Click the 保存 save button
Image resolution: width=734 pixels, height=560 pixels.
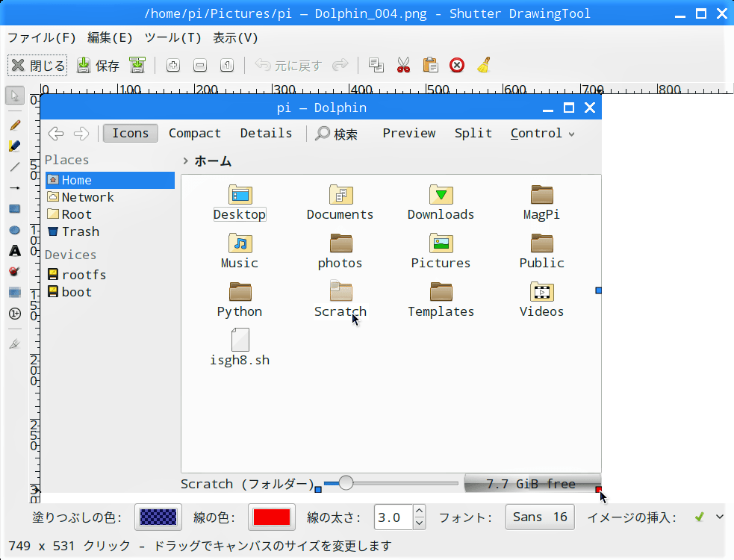98,66
